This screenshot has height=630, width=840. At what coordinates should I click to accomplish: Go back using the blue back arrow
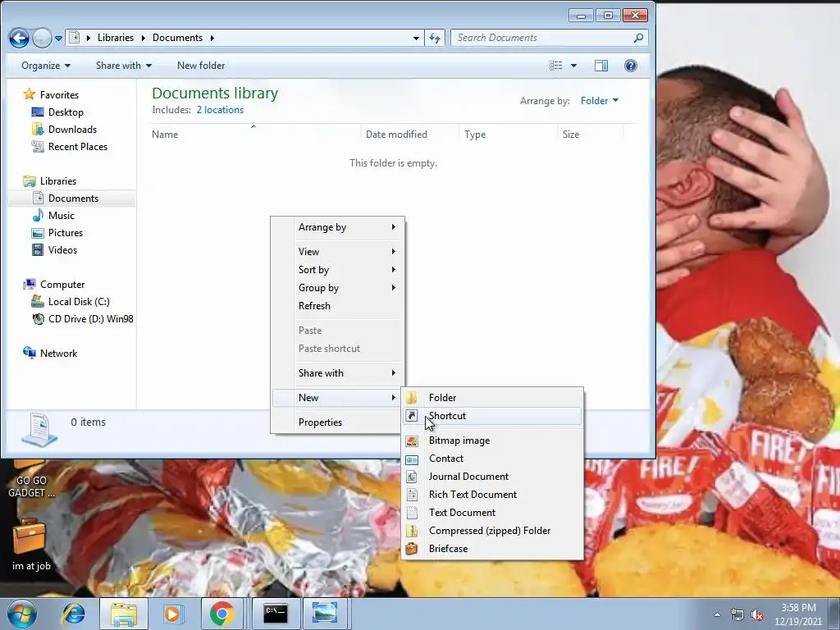tap(19, 38)
